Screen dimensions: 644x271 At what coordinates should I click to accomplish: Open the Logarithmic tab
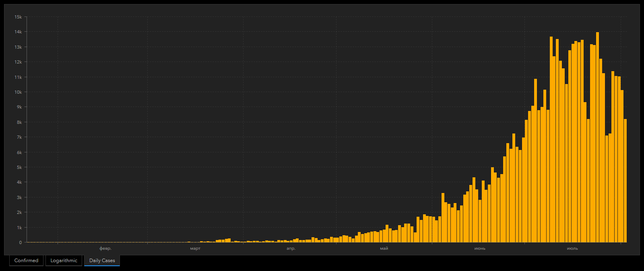pyautogui.click(x=64, y=261)
